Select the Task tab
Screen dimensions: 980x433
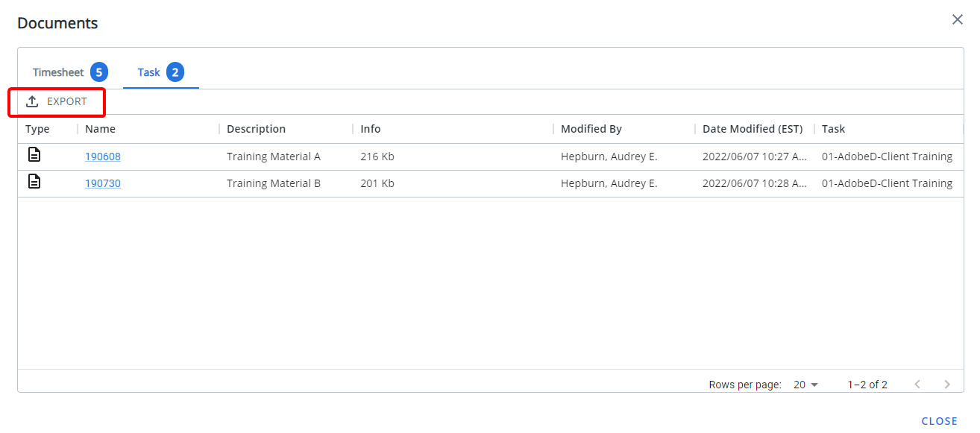tap(161, 72)
